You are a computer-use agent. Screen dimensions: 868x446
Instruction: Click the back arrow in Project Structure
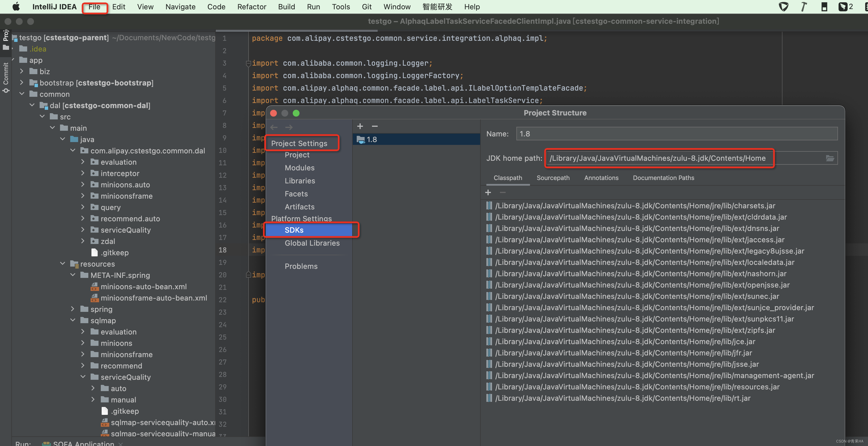274,127
